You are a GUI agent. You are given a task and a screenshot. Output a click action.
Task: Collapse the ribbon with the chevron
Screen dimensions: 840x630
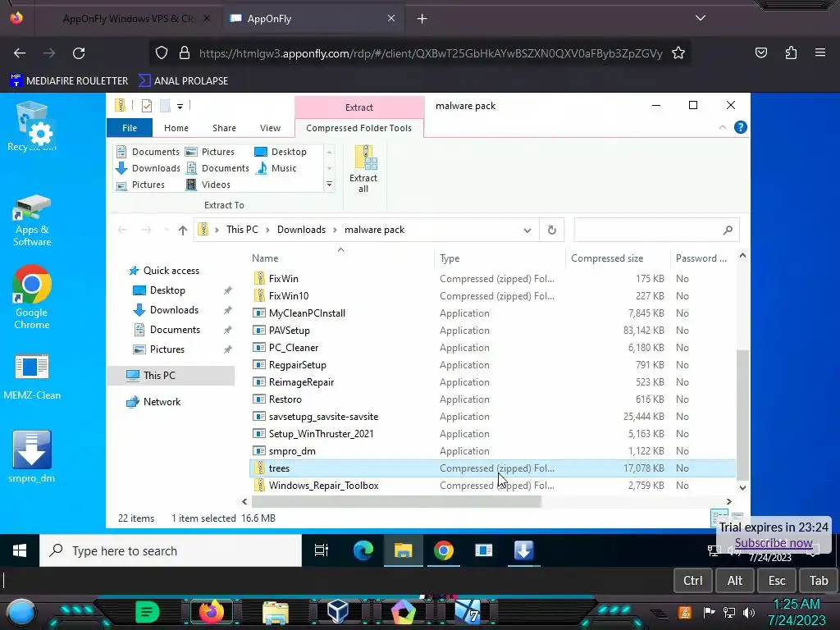(x=722, y=127)
